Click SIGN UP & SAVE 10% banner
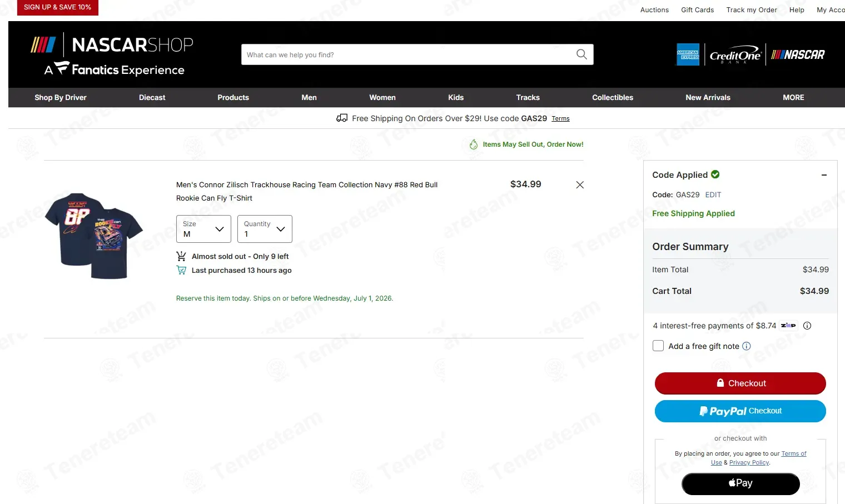 coord(58,7)
